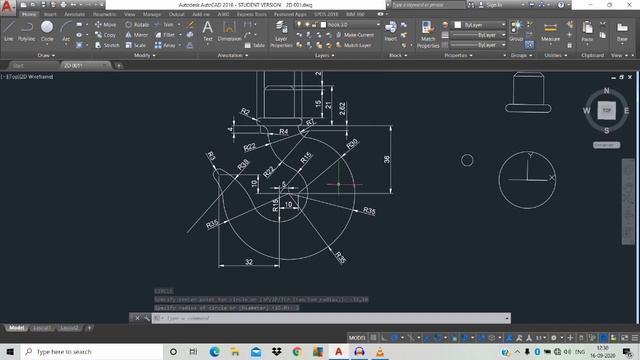Select the Polyline tool
Viewport: 640px width, 360px height.
tap(27, 31)
